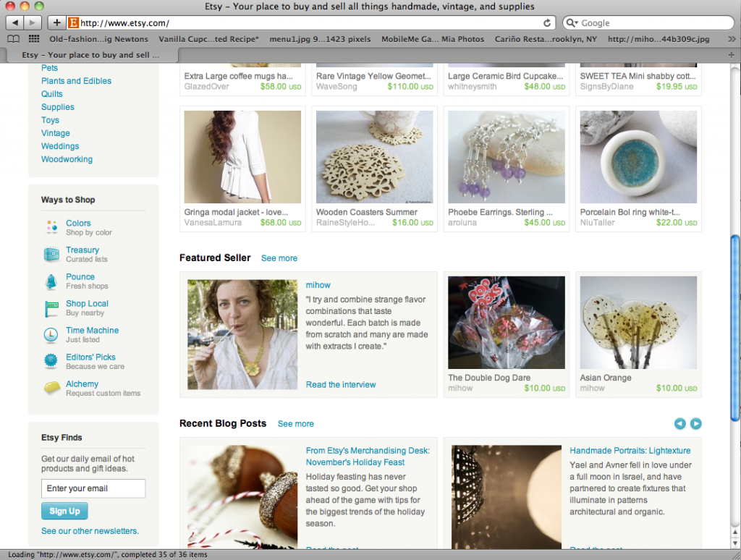Open the miho...44b309c.jpg bookmark
Viewport: 741px width, 560px height.
point(659,39)
